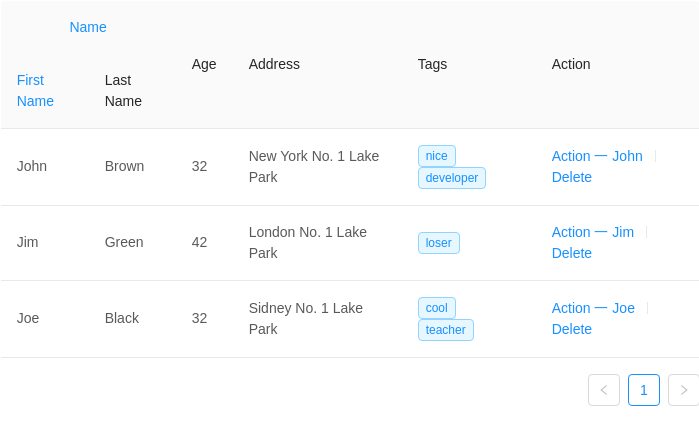This screenshot has height=421, width=699.
Task: Click the Tags column header
Action: 432,64
